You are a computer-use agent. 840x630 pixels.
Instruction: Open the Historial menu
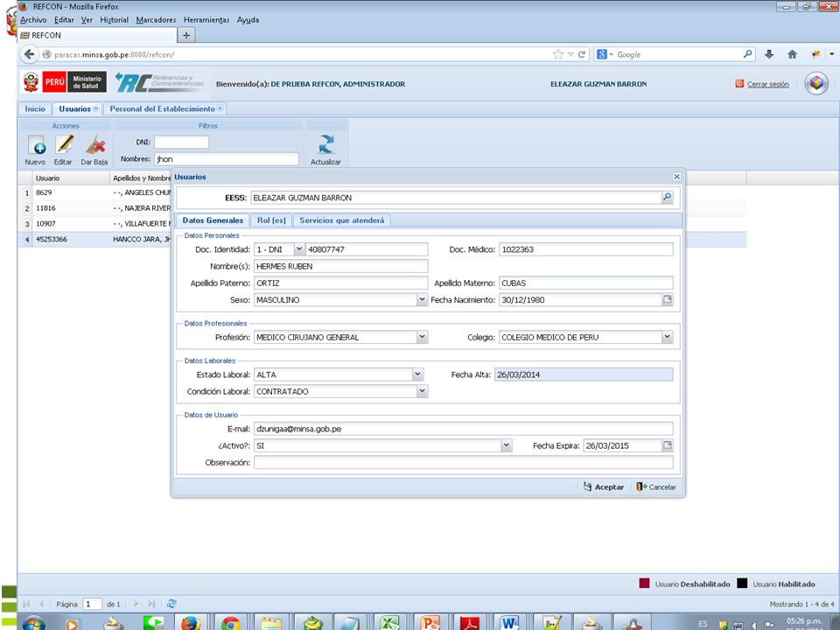pos(114,20)
